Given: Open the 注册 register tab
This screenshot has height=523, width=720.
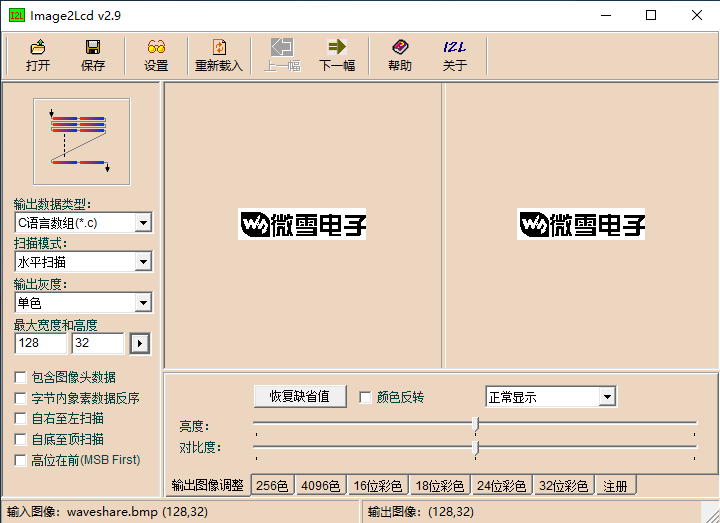Looking at the screenshot, I should point(615,486).
